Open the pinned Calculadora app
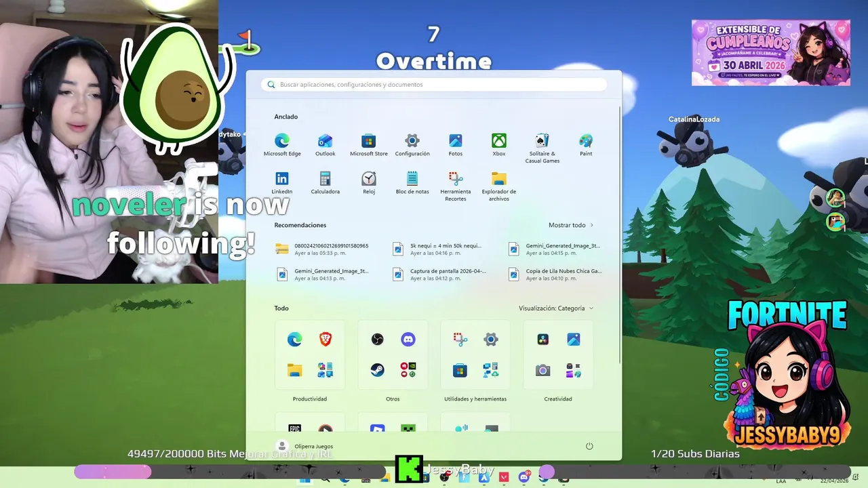 click(x=325, y=182)
